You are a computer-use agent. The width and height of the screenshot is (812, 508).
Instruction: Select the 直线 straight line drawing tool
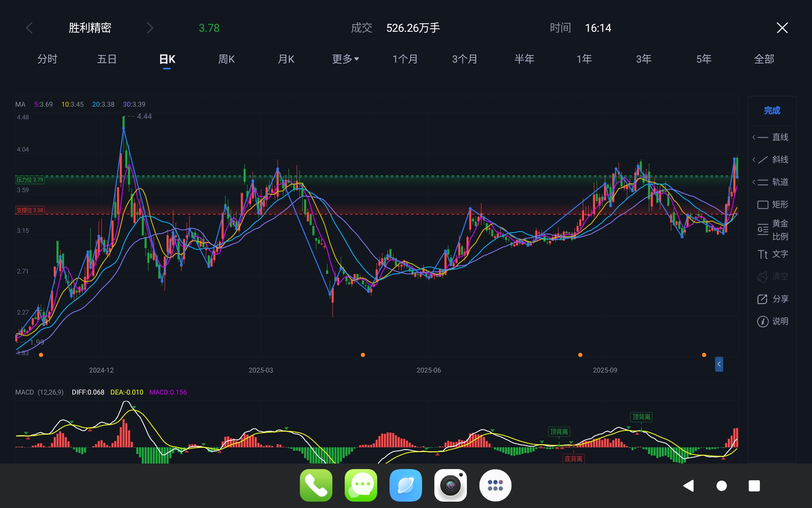(772, 137)
